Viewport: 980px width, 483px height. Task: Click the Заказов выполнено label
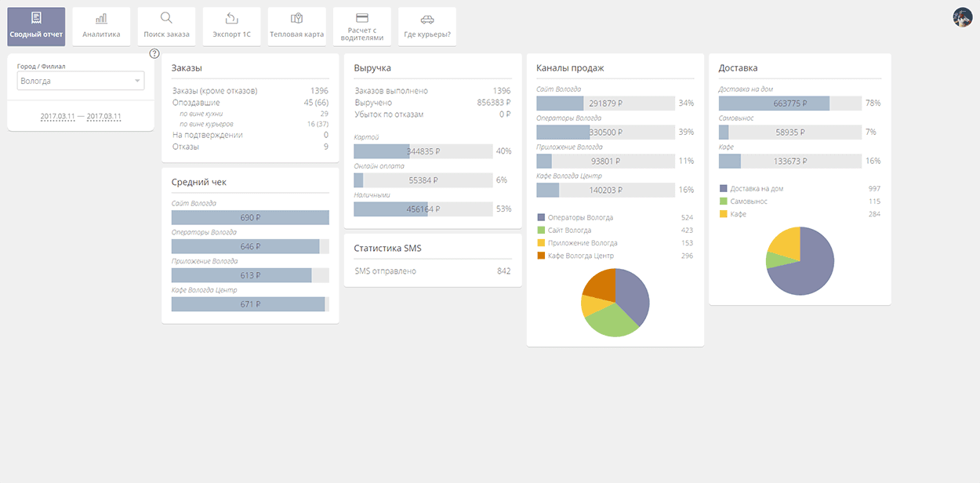tap(391, 91)
